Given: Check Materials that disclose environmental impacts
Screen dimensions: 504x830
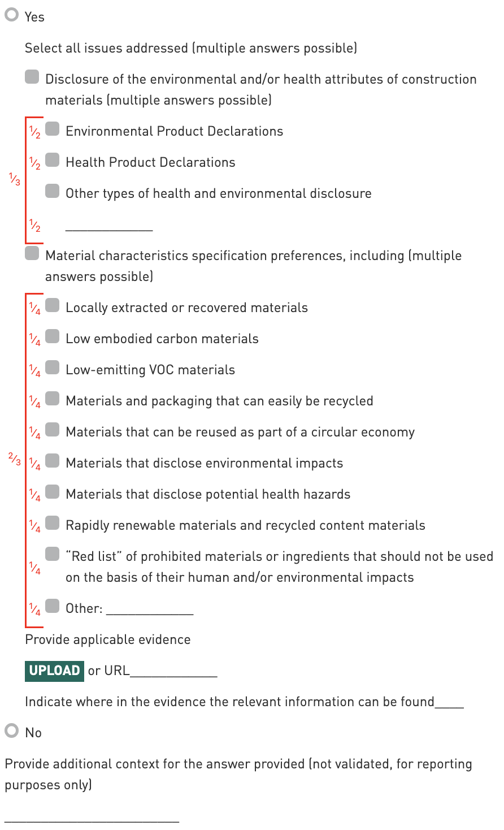Looking at the screenshot, I should pos(53,461).
